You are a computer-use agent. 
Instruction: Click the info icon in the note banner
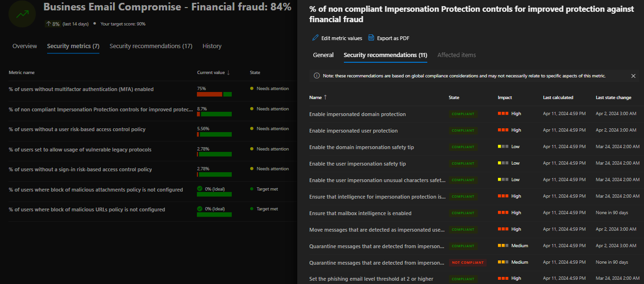point(317,76)
